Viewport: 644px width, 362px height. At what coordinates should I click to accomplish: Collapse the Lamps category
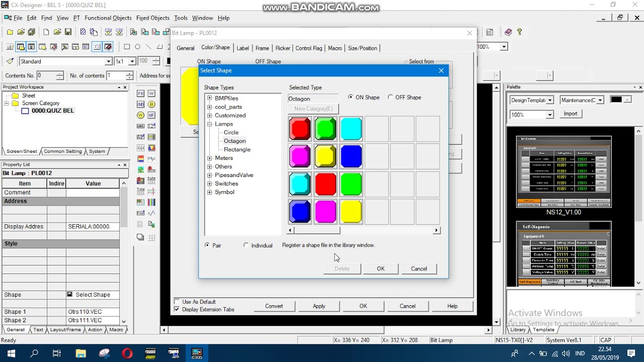tap(210, 124)
